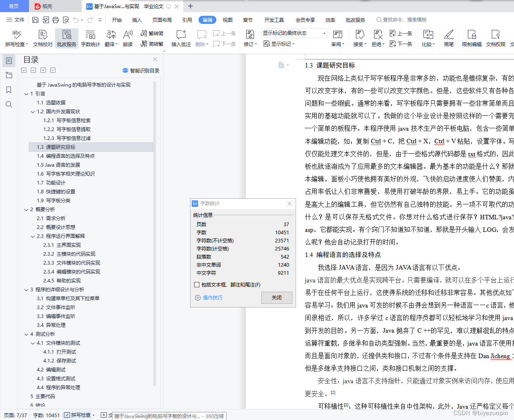Collapse the 4.1 文件模块的测试 node
The height and width of the screenshot is (420, 514).
33,343
